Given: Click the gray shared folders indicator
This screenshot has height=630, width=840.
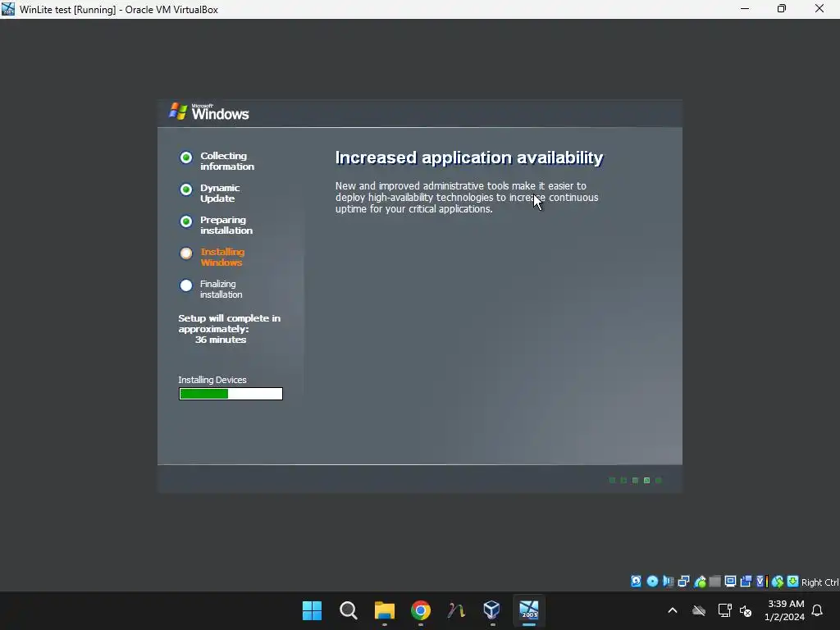Looking at the screenshot, I should coord(714,582).
